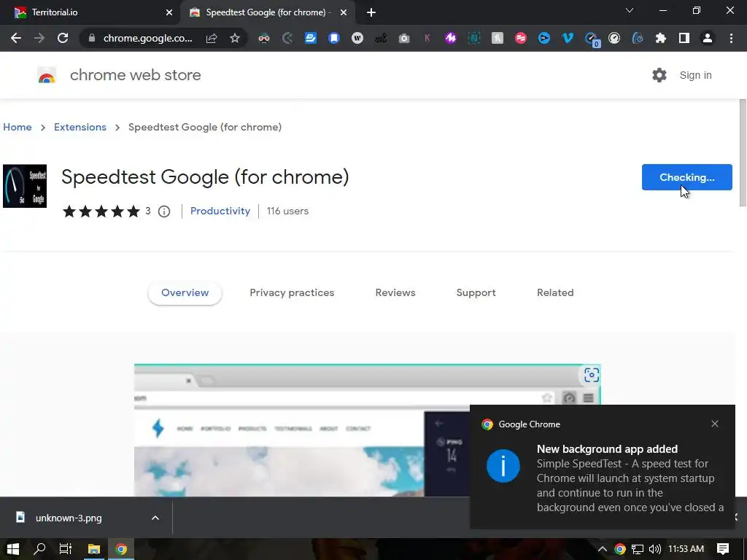
Task: Click the Chrome system tray icon
Action: click(x=620, y=549)
